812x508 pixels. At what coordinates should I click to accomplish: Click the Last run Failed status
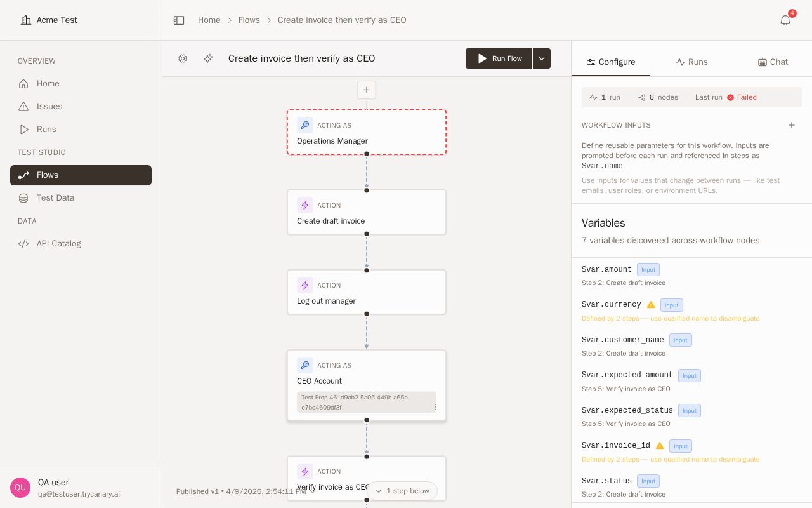(726, 97)
